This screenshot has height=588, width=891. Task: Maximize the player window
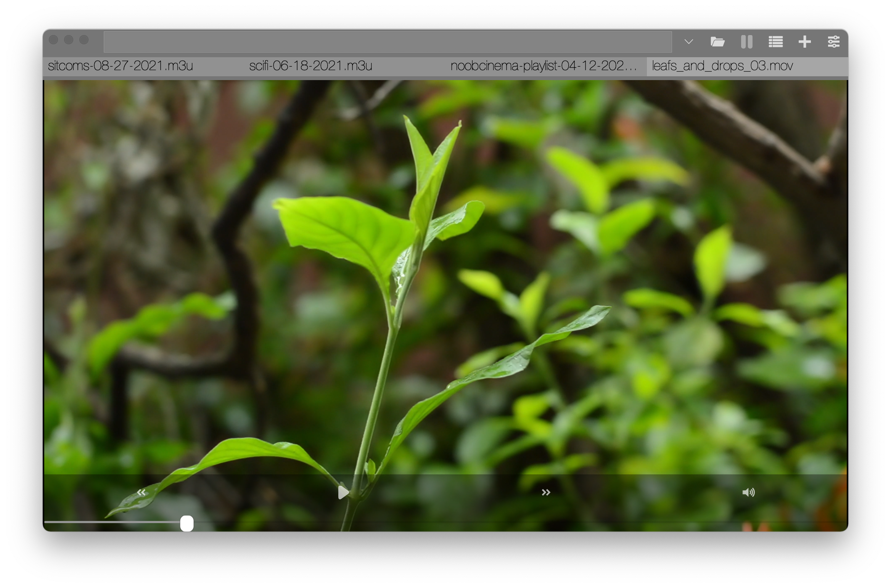click(84, 40)
